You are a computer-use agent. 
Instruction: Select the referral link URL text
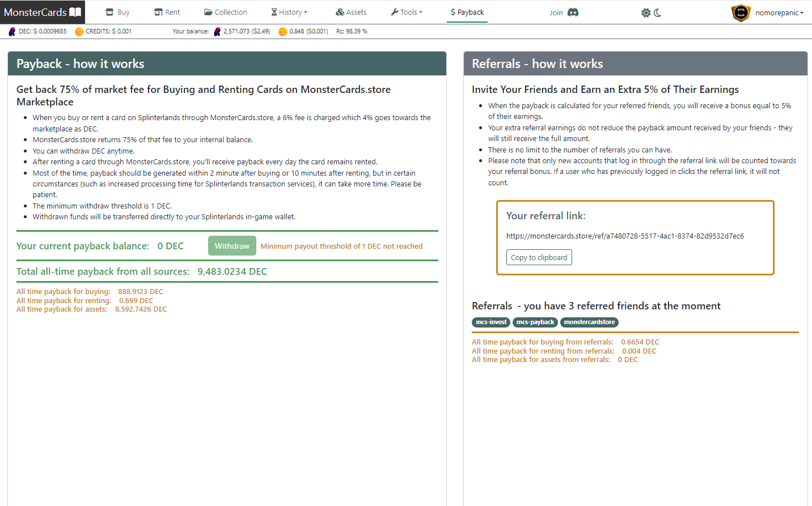pos(625,236)
